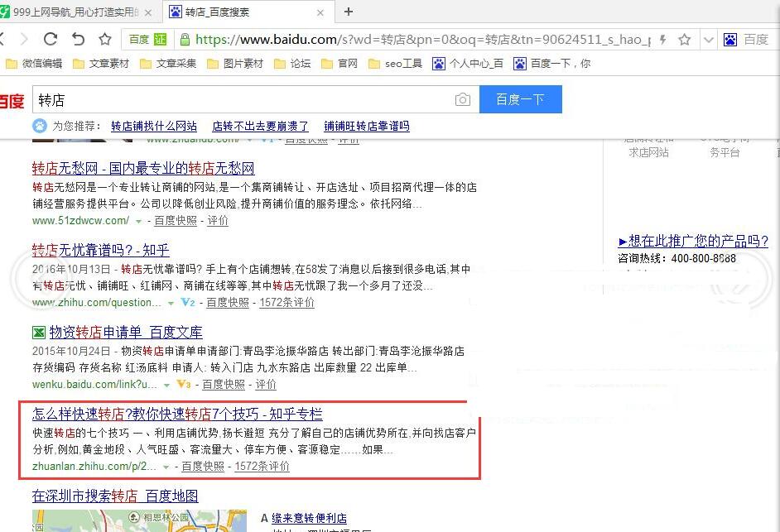Screen dimensions: 780x532
Task: Toggle the 评价 on 百度文库 result
Action: click(265, 384)
